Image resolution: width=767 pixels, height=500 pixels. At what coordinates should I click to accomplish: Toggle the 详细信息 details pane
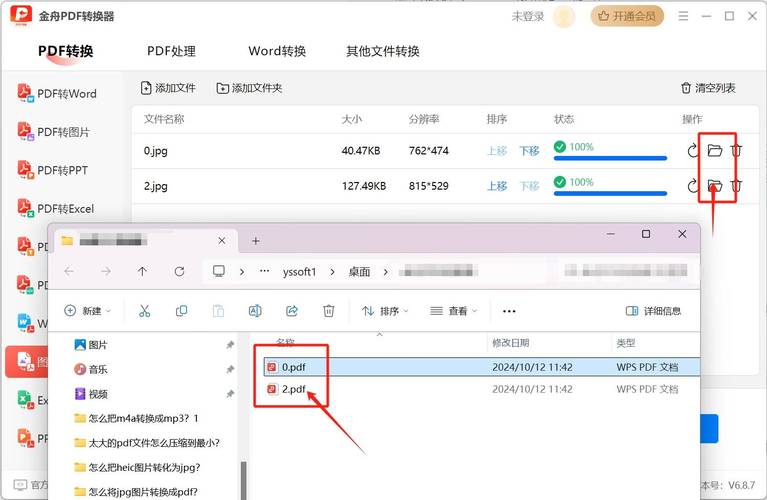(653, 311)
